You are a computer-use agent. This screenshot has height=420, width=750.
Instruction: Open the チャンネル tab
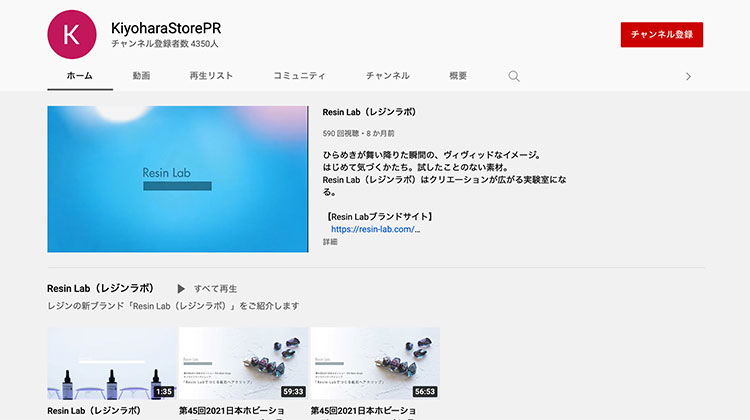tap(387, 76)
